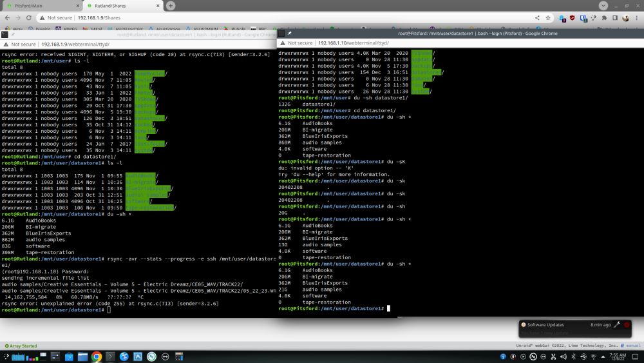Open the calculator taskbar icon
The width and height of the screenshot is (644, 363).
179,357
